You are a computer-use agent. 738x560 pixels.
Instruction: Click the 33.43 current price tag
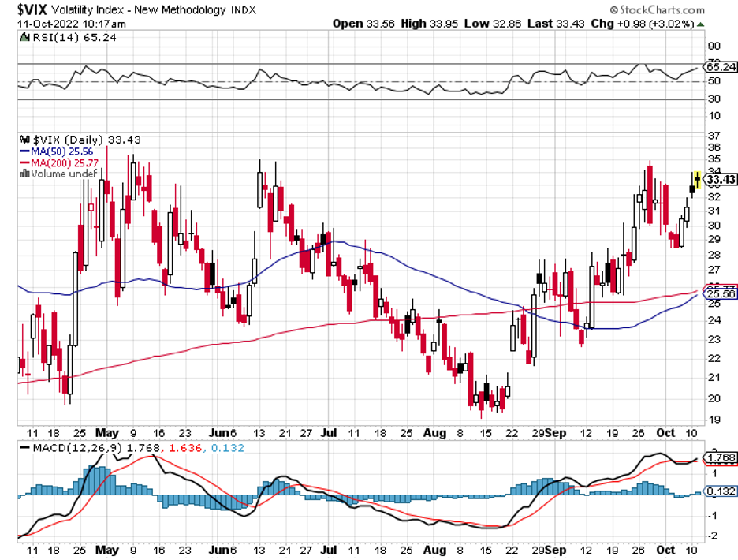pos(721,180)
